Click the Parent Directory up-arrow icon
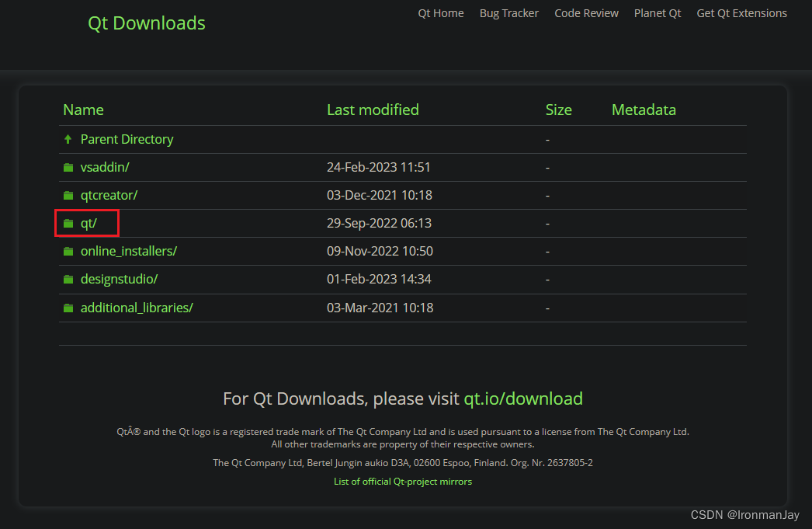 pyautogui.click(x=68, y=139)
